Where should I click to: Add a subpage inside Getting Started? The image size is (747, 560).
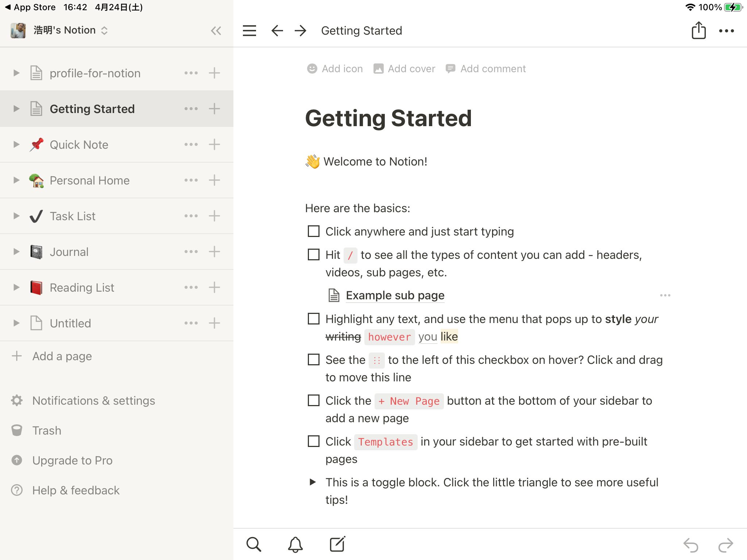[214, 109]
